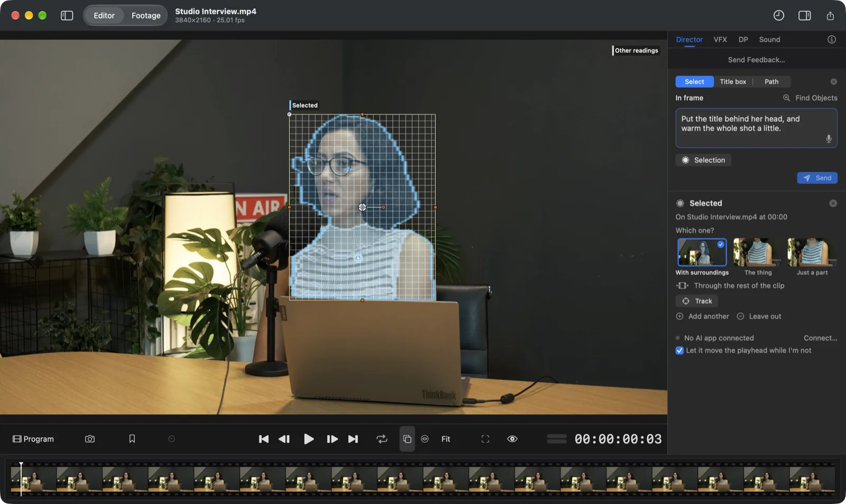This screenshot has width=846, height=504.
Task: Click Add another
Action: pyautogui.click(x=702, y=316)
